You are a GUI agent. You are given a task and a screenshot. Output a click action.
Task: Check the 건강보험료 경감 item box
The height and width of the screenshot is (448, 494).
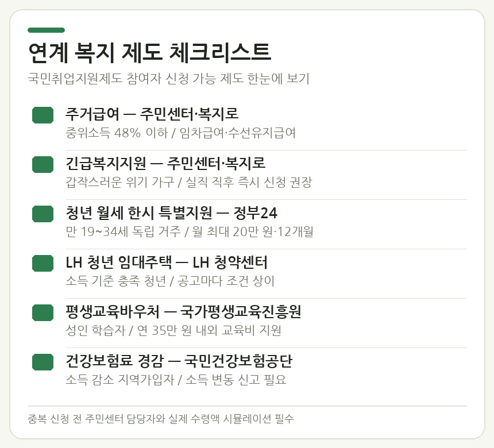pos(43,362)
